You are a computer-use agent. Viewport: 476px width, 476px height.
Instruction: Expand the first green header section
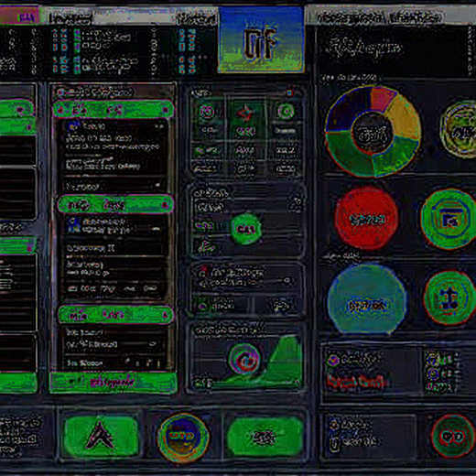tap(114, 110)
